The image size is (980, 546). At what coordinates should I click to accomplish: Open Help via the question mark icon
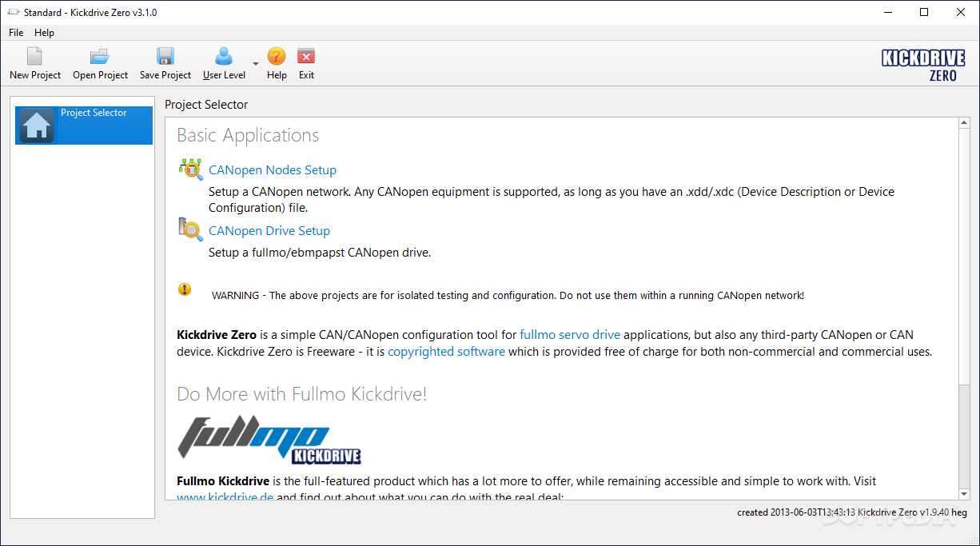click(x=277, y=56)
